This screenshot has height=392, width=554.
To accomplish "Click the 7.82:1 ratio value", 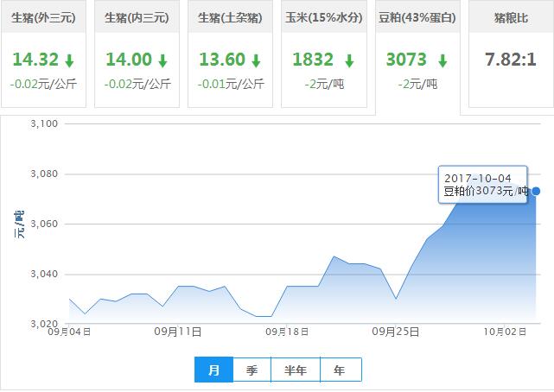I will (x=511, y=60).
